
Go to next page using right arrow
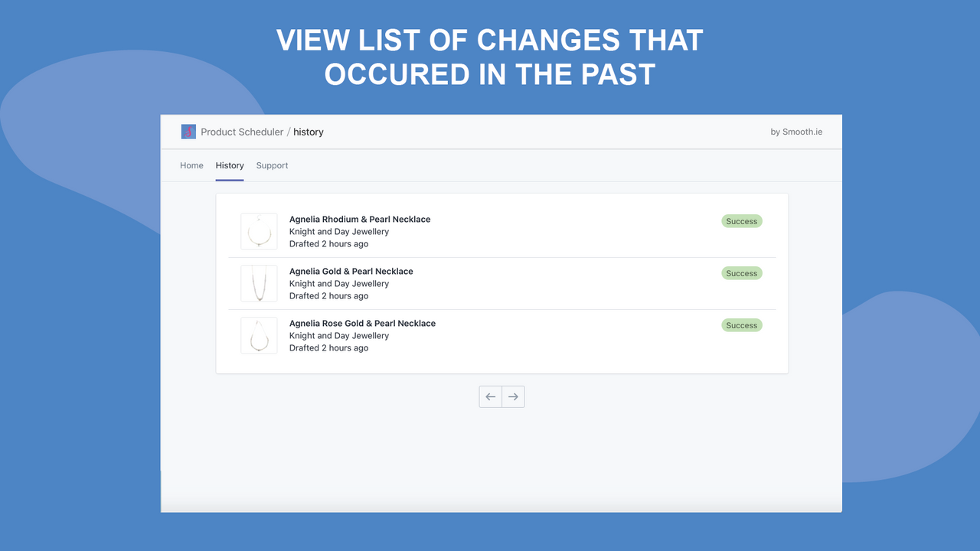(513, 396)
